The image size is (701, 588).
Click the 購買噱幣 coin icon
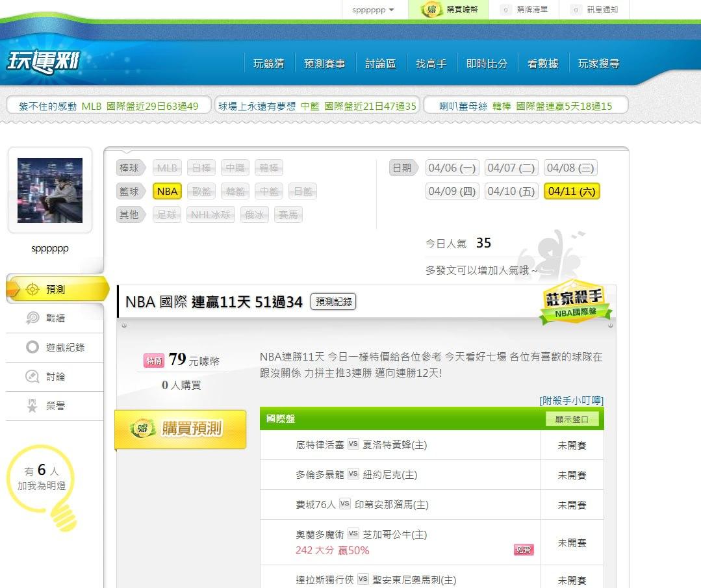coord(431,9)
